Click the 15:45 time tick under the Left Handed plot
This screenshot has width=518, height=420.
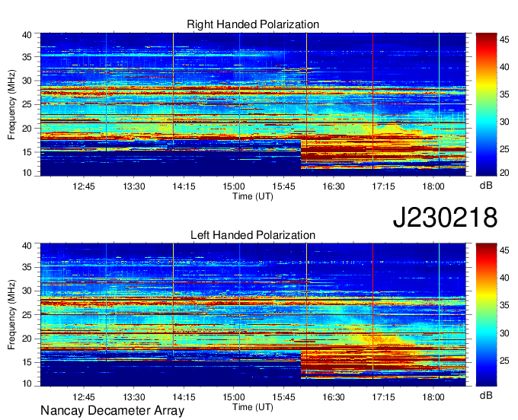tap(284, 397)
